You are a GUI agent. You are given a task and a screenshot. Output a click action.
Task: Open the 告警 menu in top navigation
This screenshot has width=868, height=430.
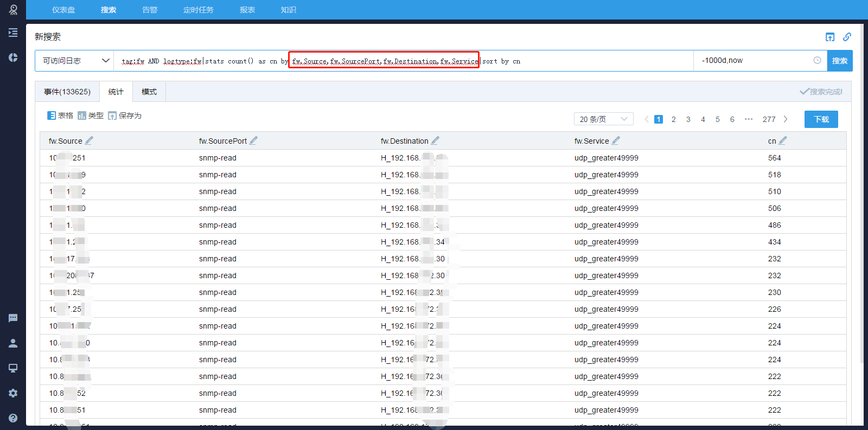[150, 10]
